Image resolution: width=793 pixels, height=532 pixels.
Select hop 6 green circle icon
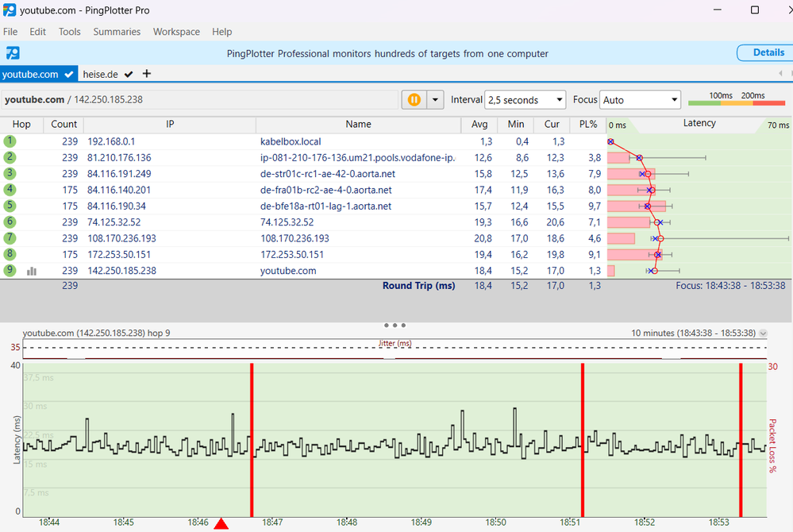click(10, 222)
